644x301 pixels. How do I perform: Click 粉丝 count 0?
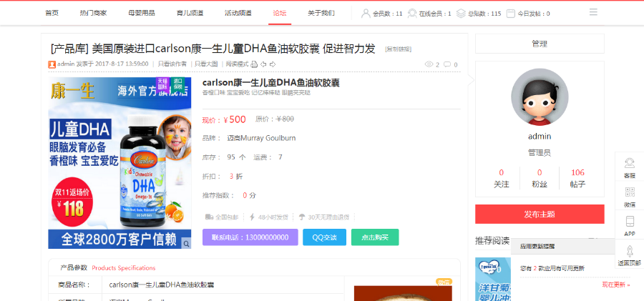(x=540, y=172)
